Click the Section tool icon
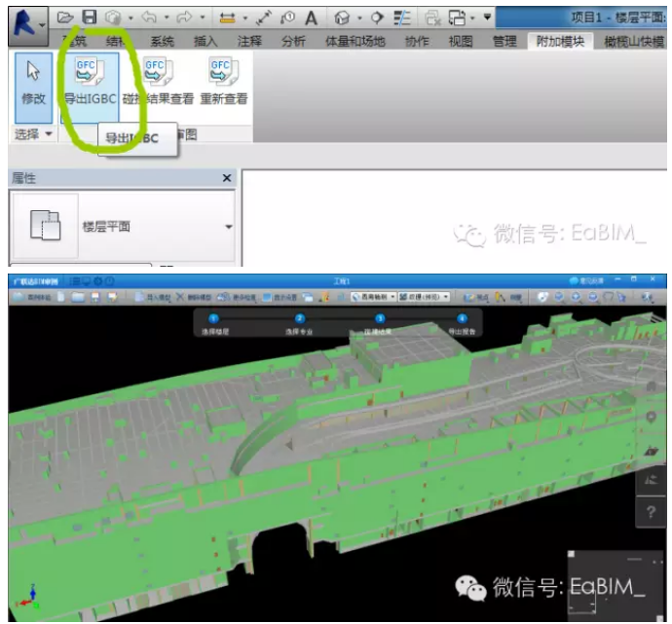 (x=377, y=18)
